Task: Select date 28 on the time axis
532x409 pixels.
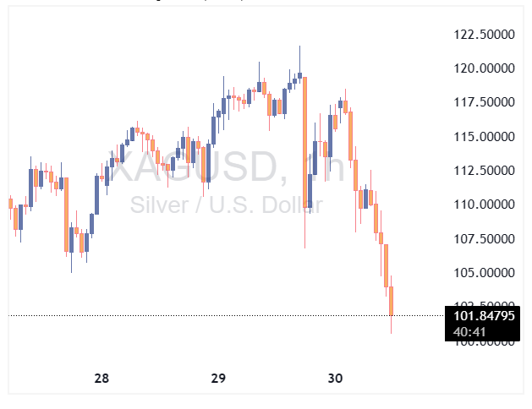Action: (x=101, y=379)
